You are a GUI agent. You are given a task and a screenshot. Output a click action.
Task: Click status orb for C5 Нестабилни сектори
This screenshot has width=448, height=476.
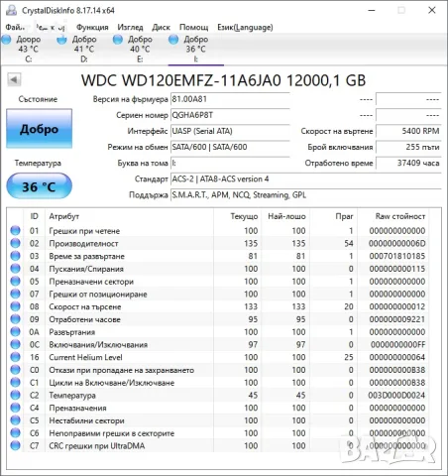point(15,420)
